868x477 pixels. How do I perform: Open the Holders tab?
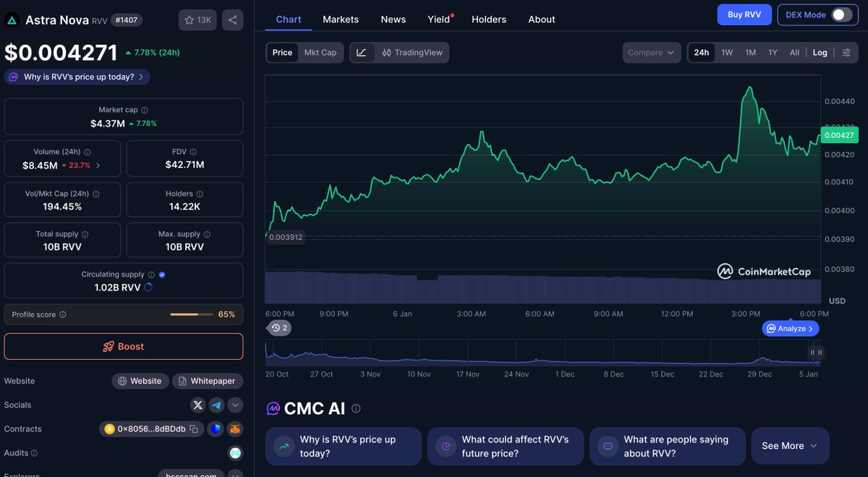[489, 20]
